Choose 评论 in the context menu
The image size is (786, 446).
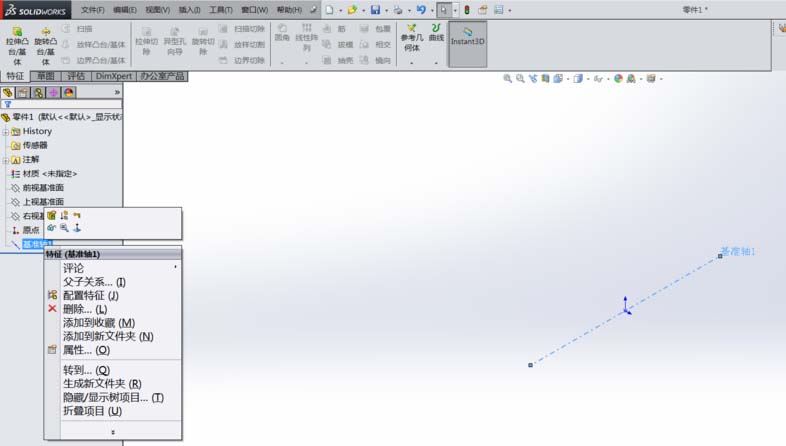point(74,268)
